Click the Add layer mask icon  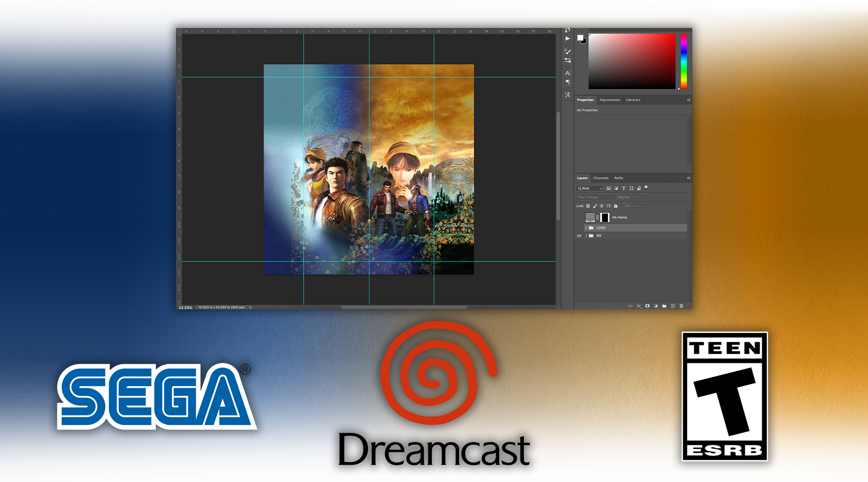(x=647, y=306)
